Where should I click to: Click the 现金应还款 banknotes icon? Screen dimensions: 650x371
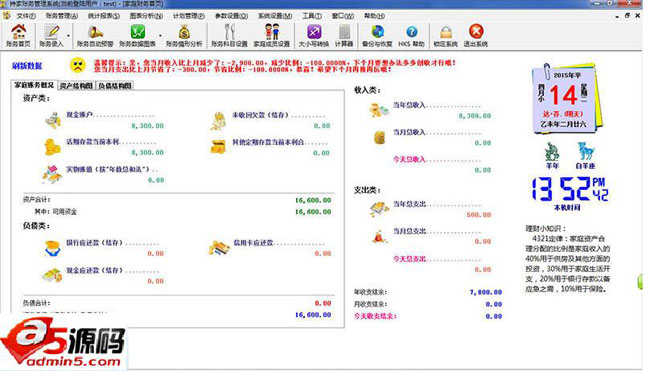[52, 275]
